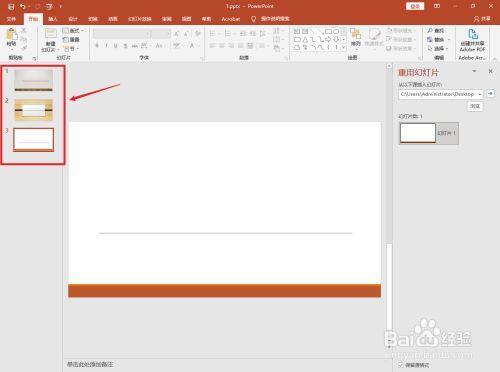The image size is (500, 372).
Task: Click the Share button at top right
Action: click(x=482, y=19)
